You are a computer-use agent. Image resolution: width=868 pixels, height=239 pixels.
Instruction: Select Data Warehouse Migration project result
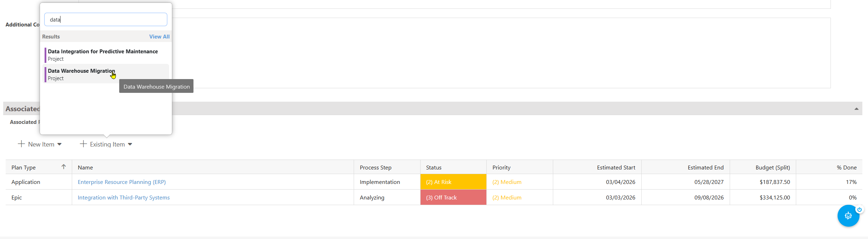(x=106, y=74)
